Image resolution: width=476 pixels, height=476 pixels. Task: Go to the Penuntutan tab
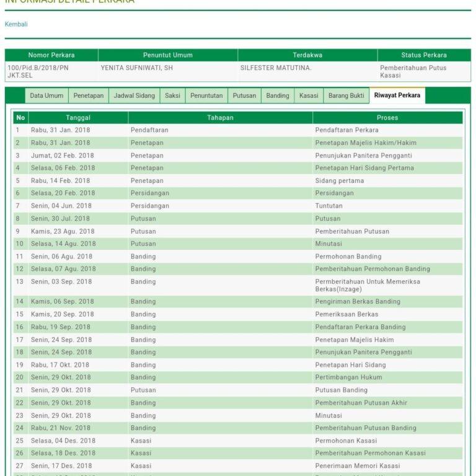coord(206,96)
